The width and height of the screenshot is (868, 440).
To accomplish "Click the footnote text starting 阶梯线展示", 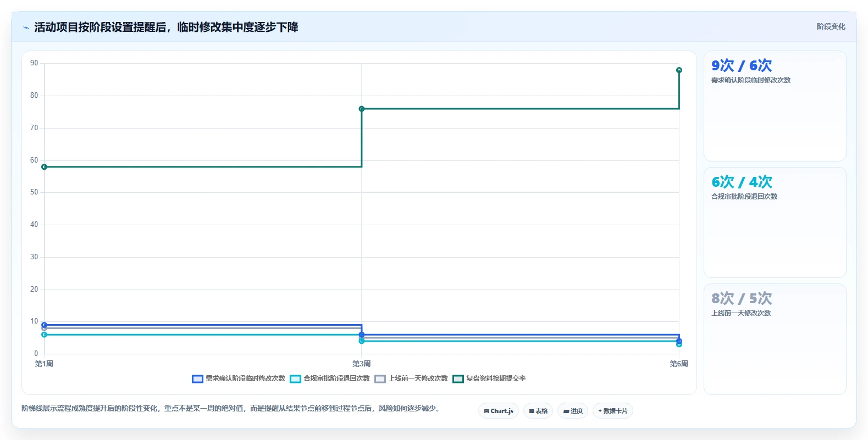I will coord(231,409).
